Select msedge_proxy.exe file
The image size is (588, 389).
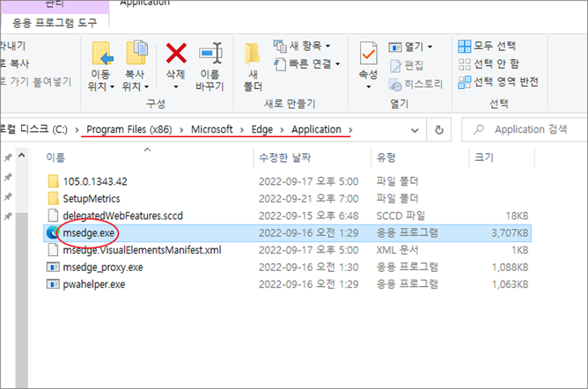click(x=103, y=267)
